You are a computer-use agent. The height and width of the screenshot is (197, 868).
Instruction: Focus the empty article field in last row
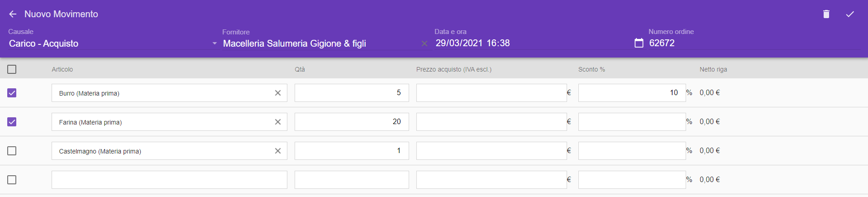[169, 180]
